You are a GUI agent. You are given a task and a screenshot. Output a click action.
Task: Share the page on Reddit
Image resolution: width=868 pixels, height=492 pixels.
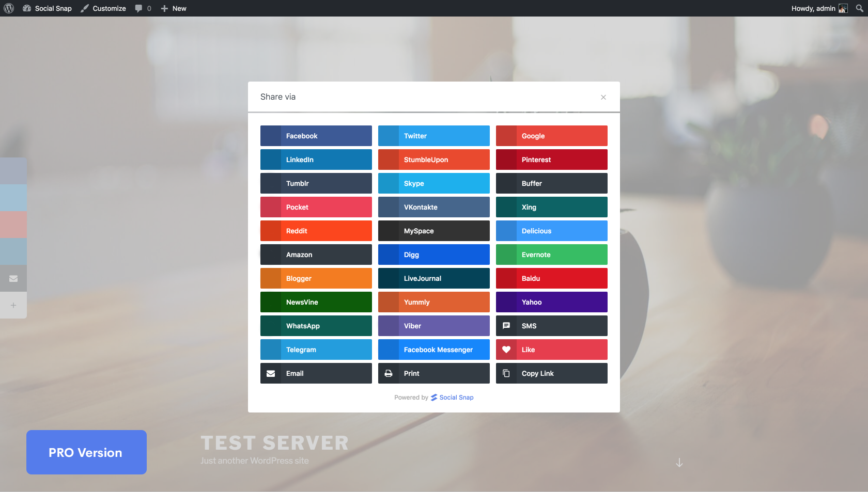tap(316, 231)
